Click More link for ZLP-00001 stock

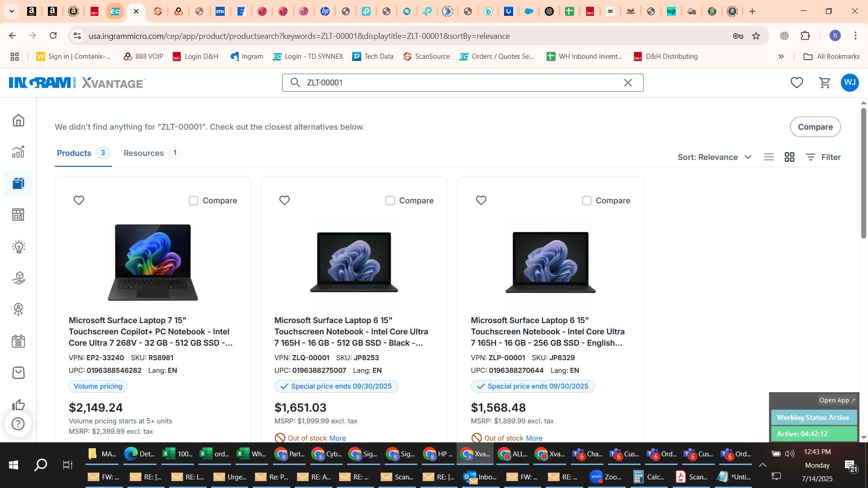click(534, 438)
